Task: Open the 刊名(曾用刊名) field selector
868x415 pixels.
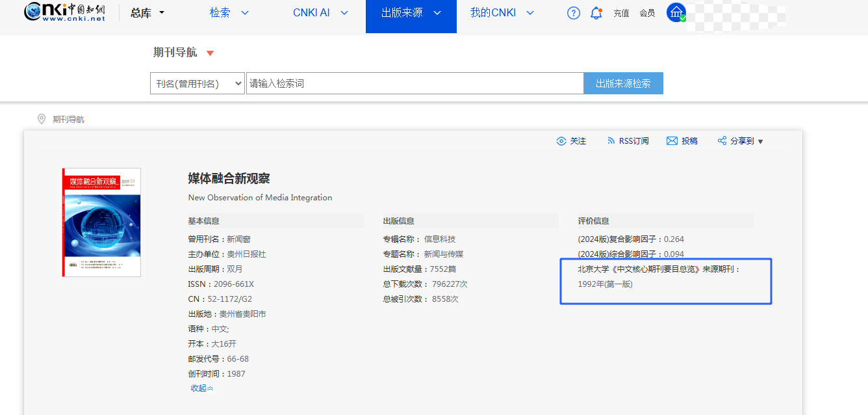Action: click(x=198, y=83)
